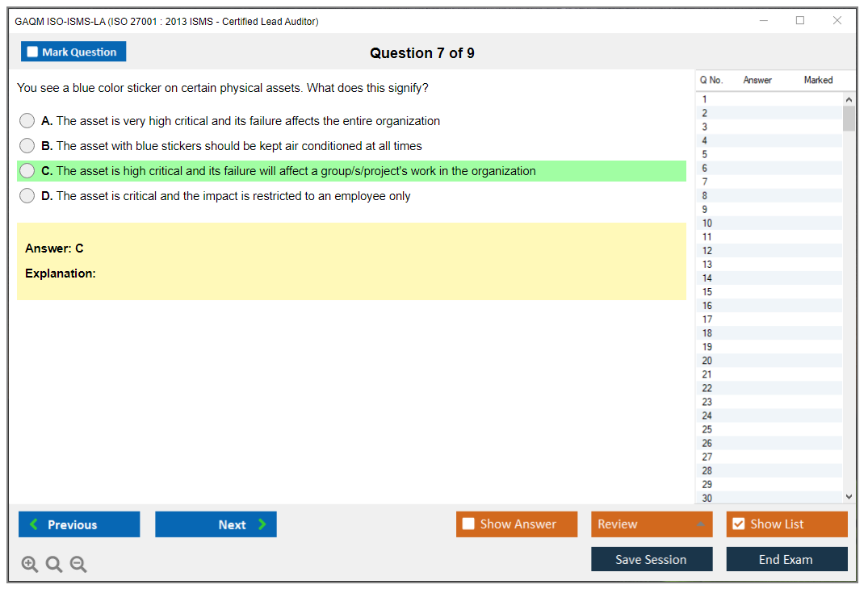Image resolution: width=868 pixels, height=593 pixels.
Task: Maximize the exam window
Action: coord(800,21)
